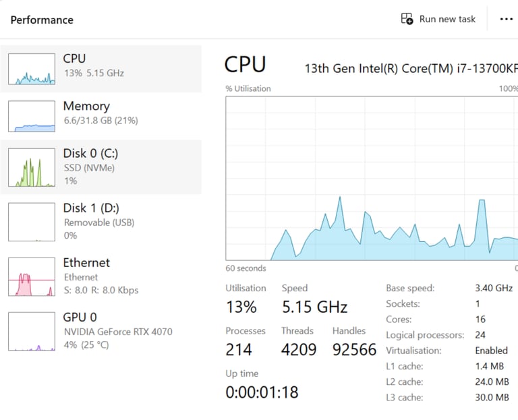Open the CPU performance entry

[100, 69]
